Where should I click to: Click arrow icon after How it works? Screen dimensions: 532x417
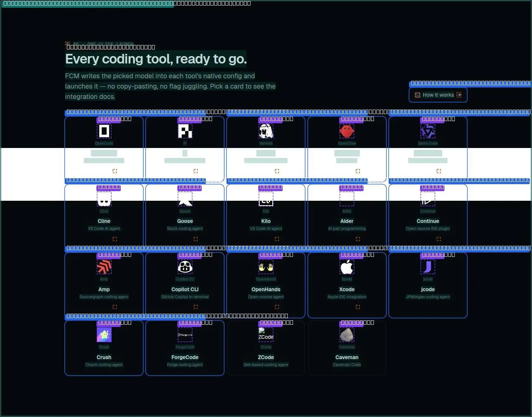(x=459, y=95)
